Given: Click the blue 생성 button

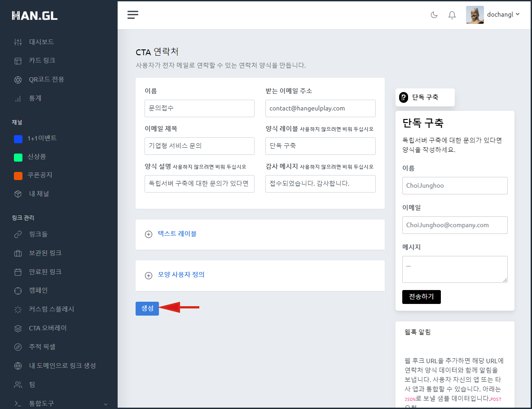Looking at the screenshot, I should (x=147, y=308).
